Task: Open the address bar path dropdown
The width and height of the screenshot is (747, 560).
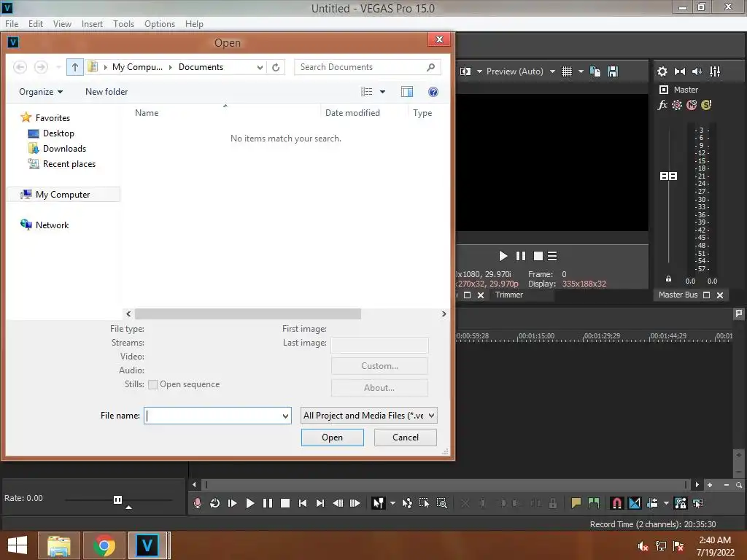Action: pyautogui.click(x=260, y=67)
